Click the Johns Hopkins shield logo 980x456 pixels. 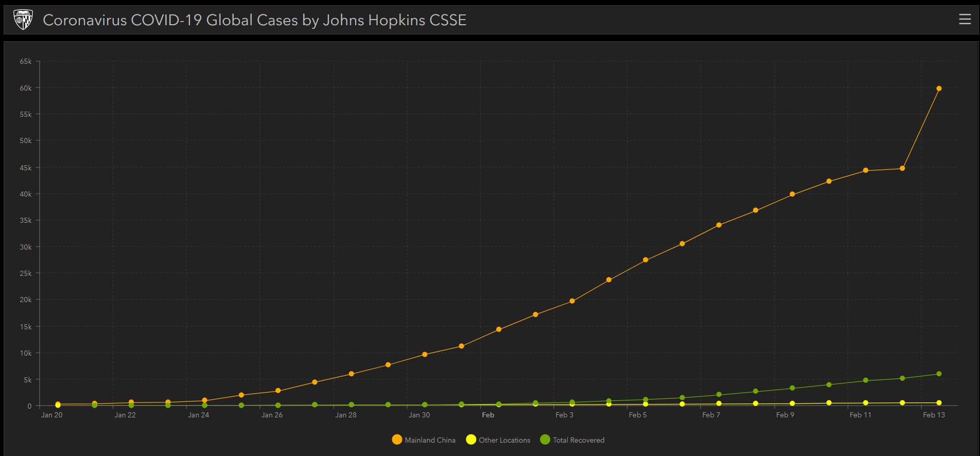click(x=23, y=20)
